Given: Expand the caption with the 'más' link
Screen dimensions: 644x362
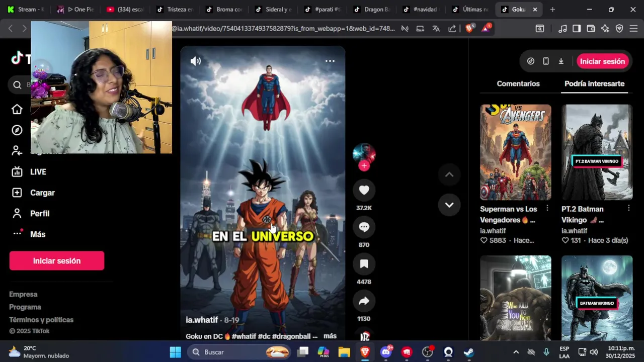Looking at the screenshot, I should click(330, 336).
